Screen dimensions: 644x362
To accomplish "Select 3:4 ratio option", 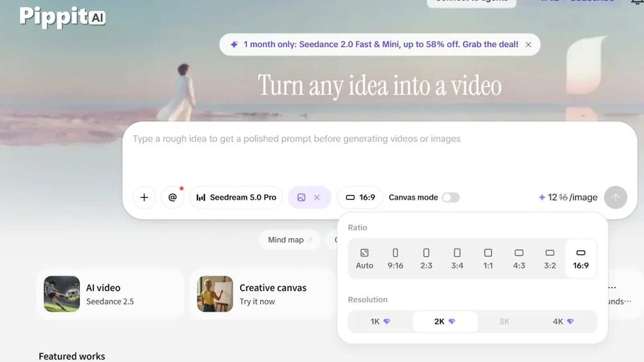I will point(457,259).
